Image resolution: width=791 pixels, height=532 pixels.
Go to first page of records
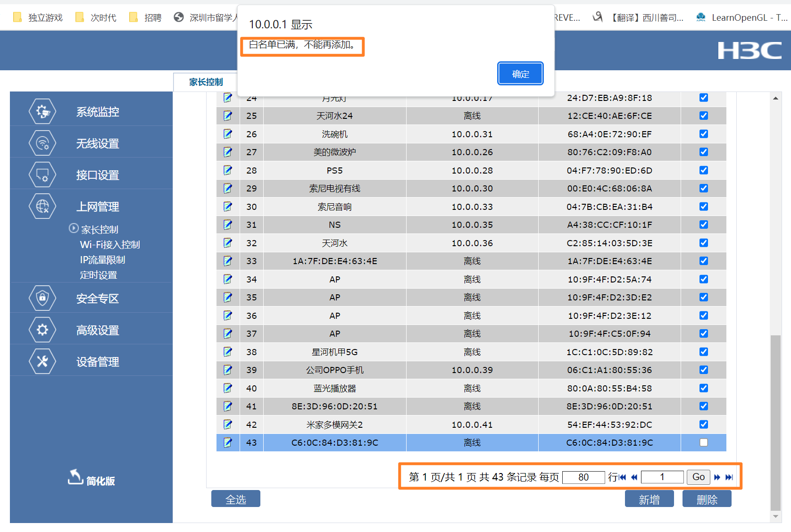tap(623, 477)
